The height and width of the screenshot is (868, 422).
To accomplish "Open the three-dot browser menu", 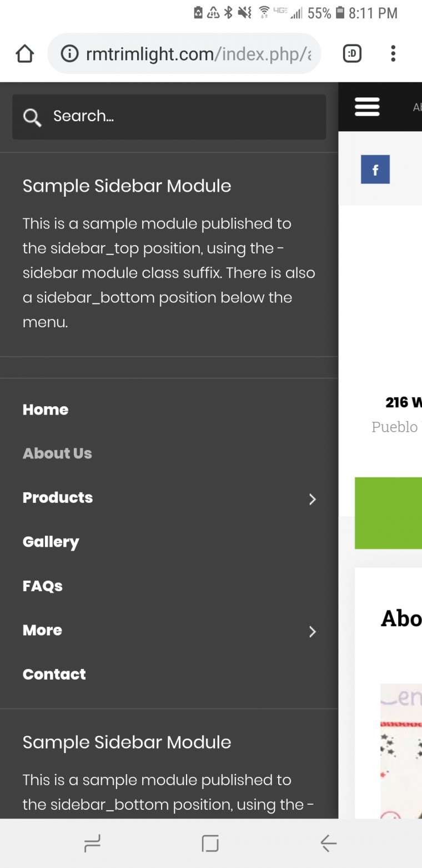I will (393, 54).
